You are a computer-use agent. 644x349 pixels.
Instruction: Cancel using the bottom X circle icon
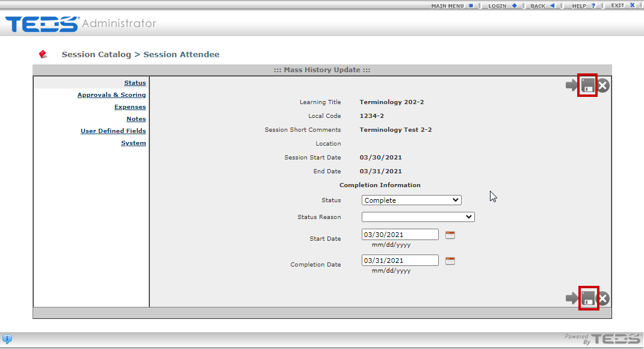point(603,298)
